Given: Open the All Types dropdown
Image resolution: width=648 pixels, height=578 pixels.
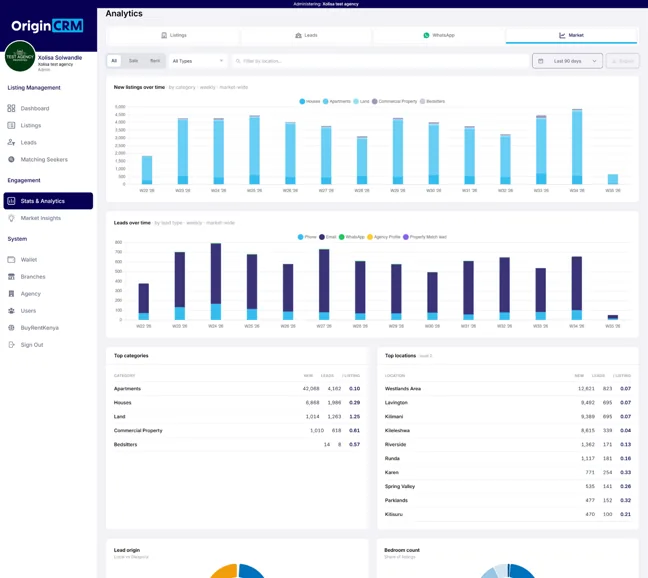Looking at the screenshot, I should [x=198, y=61].
